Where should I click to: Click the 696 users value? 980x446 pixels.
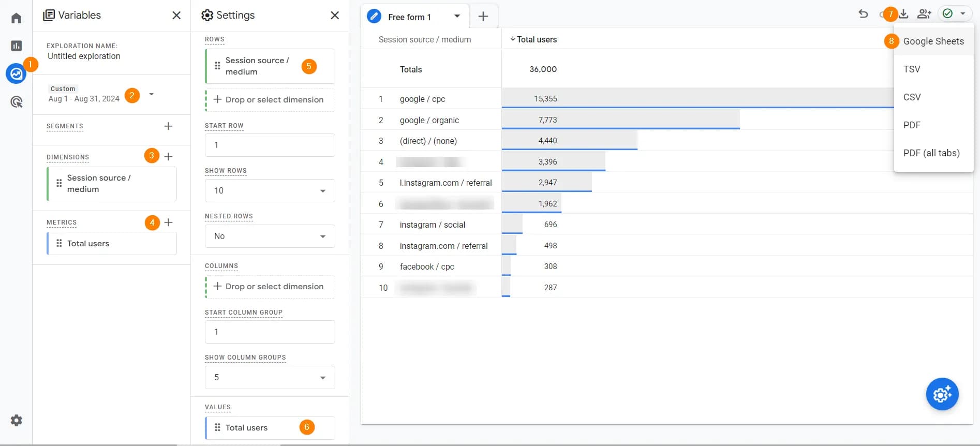[x=551, y=225]
